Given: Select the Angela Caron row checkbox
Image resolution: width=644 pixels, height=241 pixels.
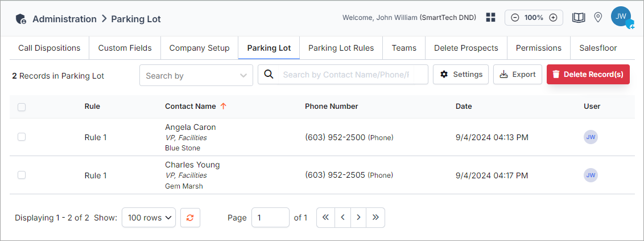Looking at the screenshot, I should coord(22,137).
